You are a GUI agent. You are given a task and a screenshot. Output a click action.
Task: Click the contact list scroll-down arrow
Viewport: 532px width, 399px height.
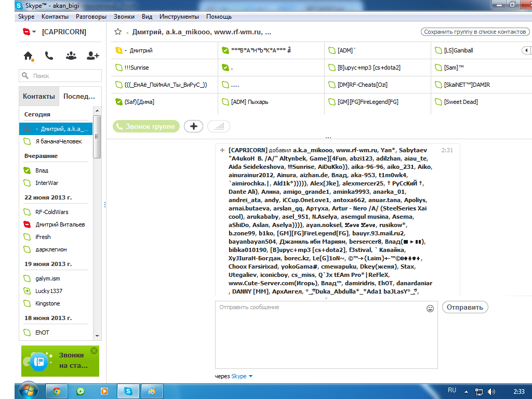tap(97, 336)
